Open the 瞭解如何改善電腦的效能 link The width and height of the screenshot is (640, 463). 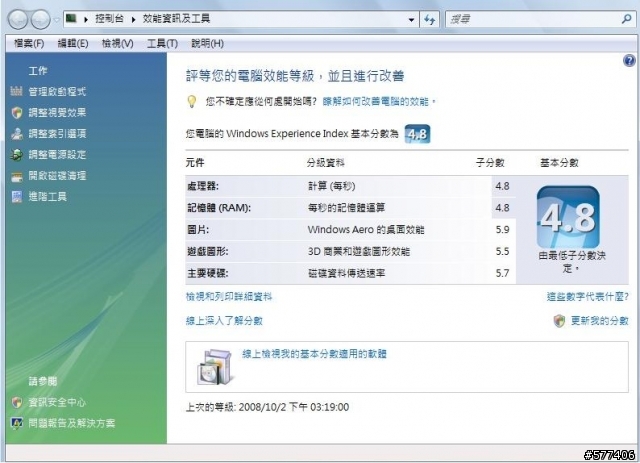pos(378,101)
